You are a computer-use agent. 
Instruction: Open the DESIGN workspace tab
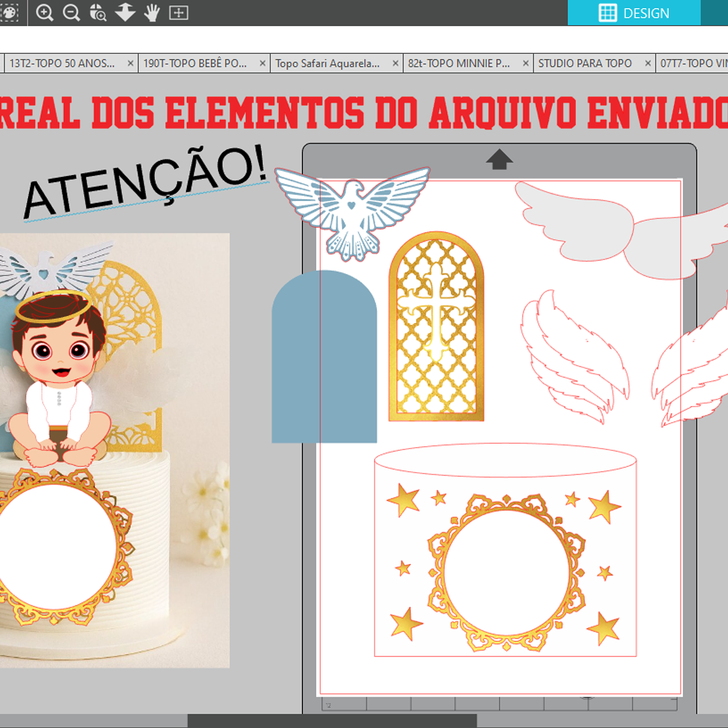634,13
